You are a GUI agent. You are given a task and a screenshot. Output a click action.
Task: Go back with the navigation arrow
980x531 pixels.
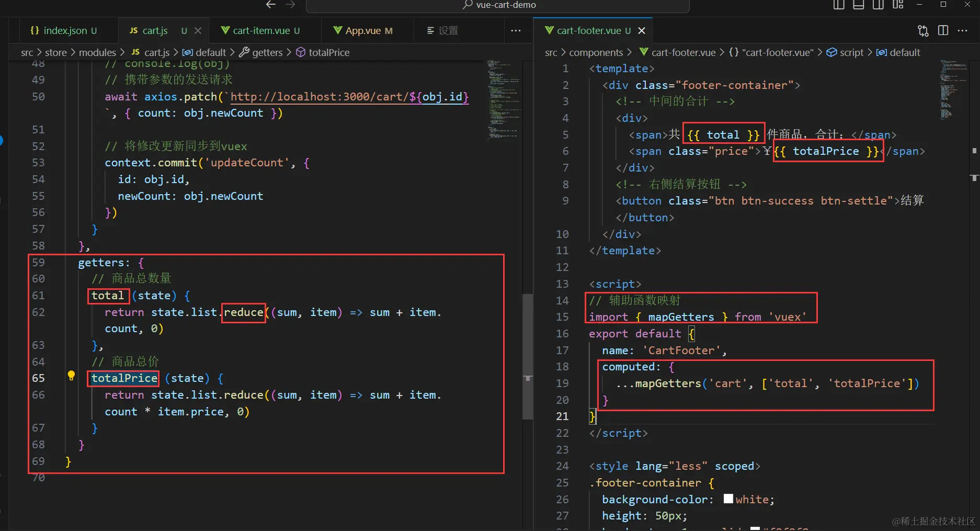(x=271, y=5)
